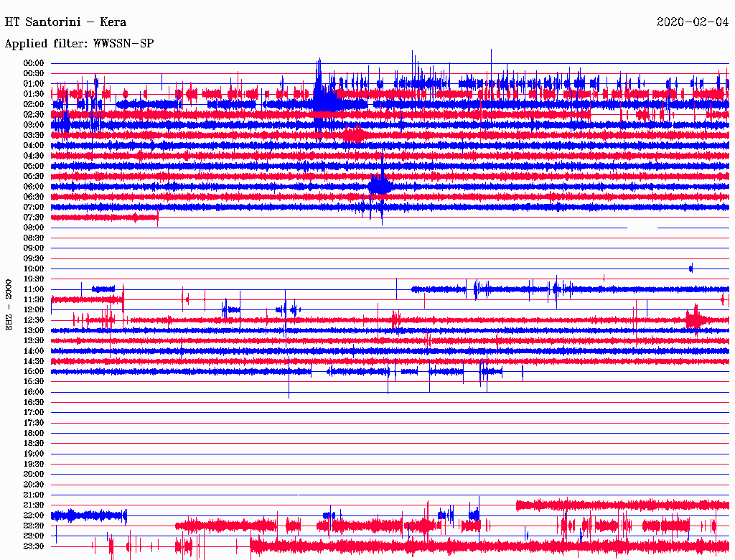Click the station title 'HT Santorini – Kera'
The width and height of the screenshot is (735, 560).
65,22
